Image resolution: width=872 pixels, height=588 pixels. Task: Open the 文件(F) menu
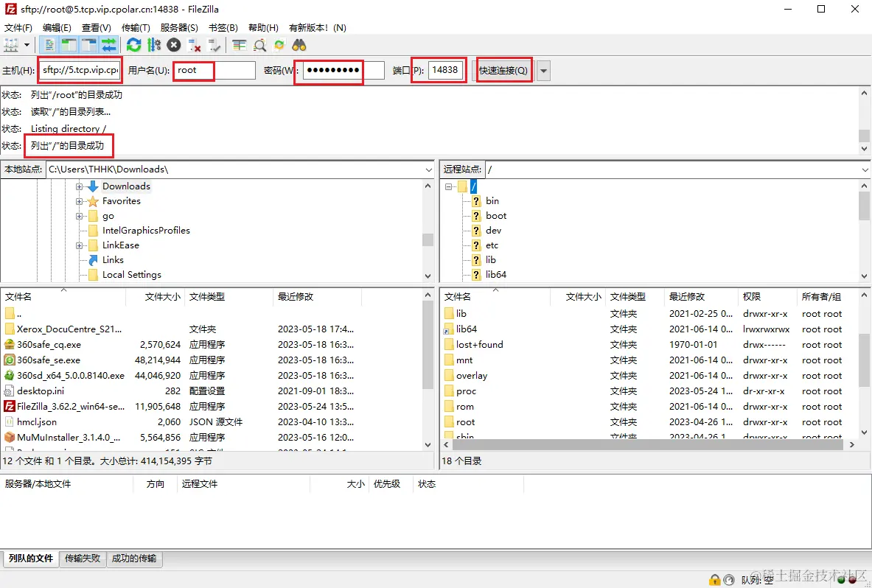(x=18, y=28)
